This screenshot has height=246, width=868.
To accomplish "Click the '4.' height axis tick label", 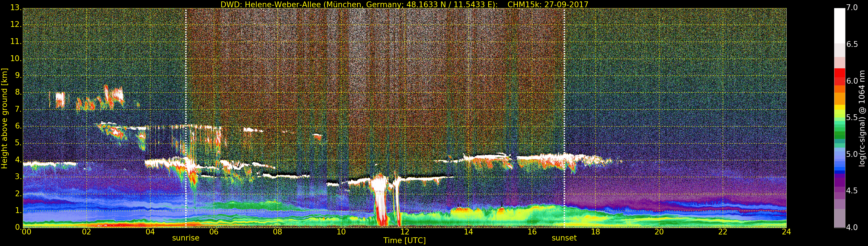I will [x=19, y=160].
